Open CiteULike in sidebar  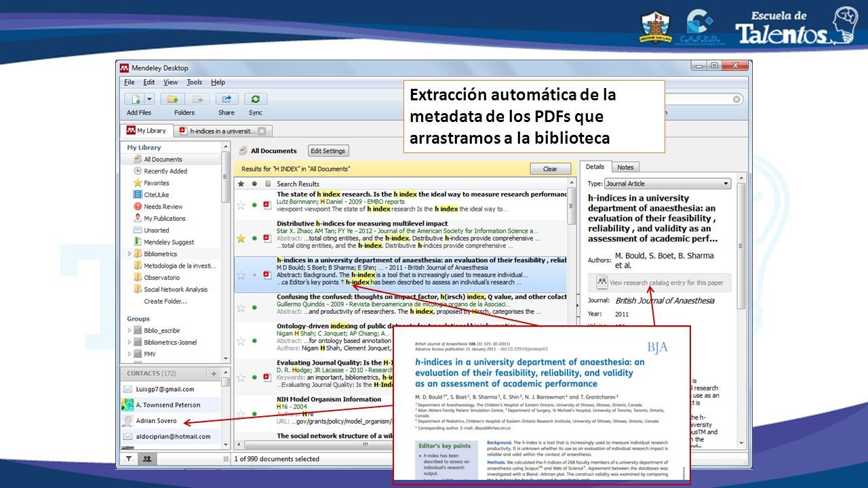tap(156, 195)
